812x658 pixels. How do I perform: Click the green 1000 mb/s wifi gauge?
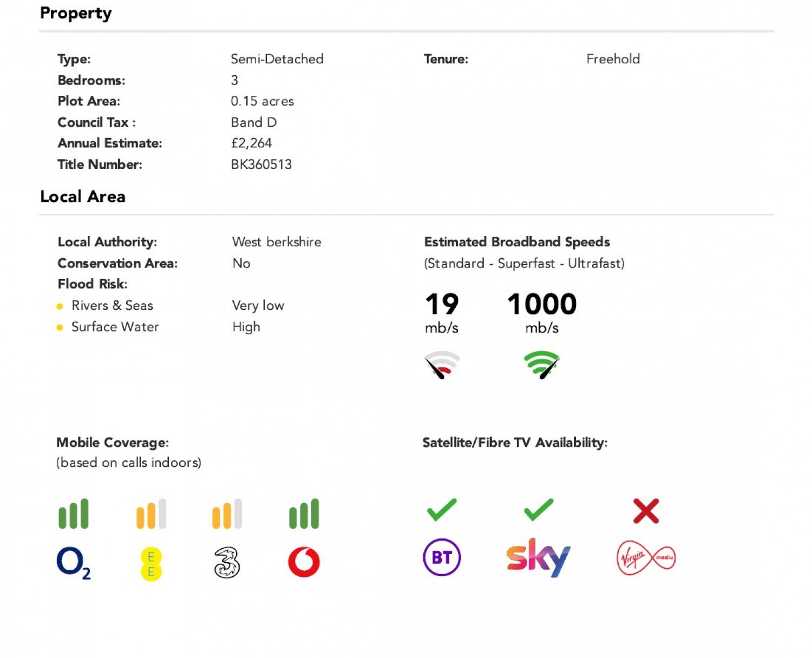[541, 365]
